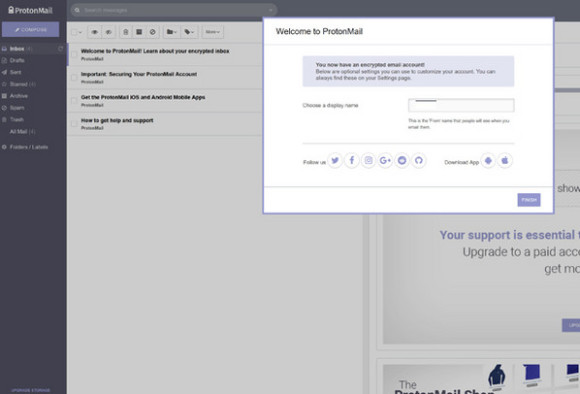
Task: Open the Facebook follow icon
Action: click(352, 161)
